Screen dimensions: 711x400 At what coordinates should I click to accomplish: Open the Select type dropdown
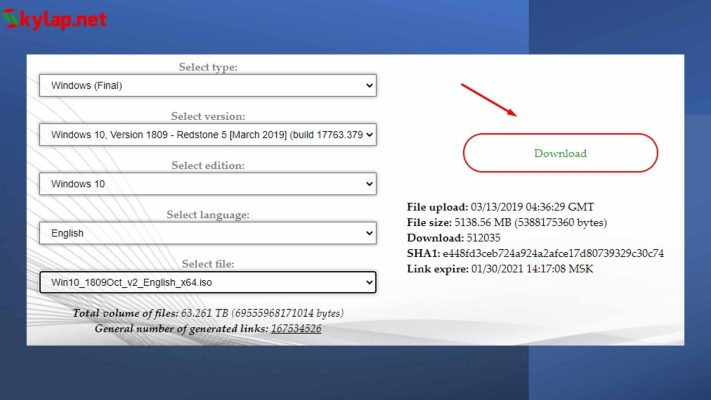208,85
